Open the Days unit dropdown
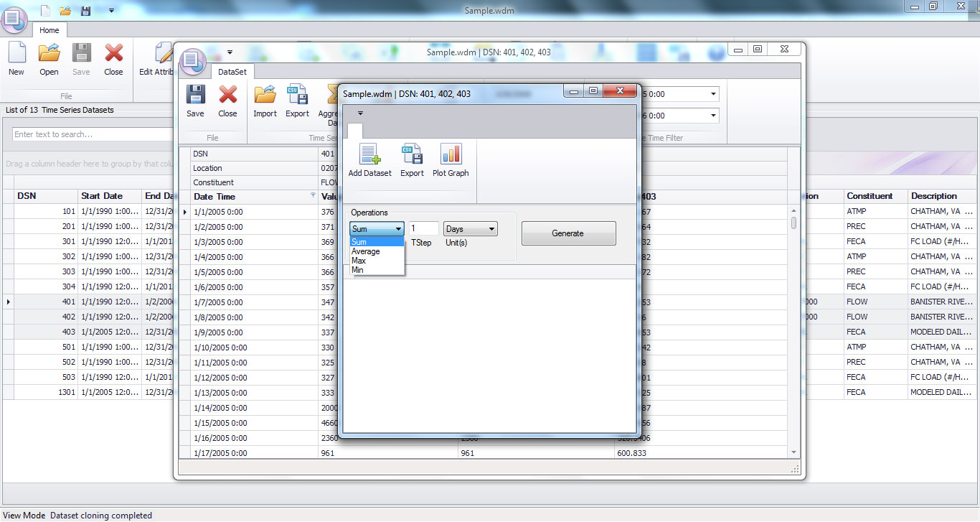 (491, 228)
